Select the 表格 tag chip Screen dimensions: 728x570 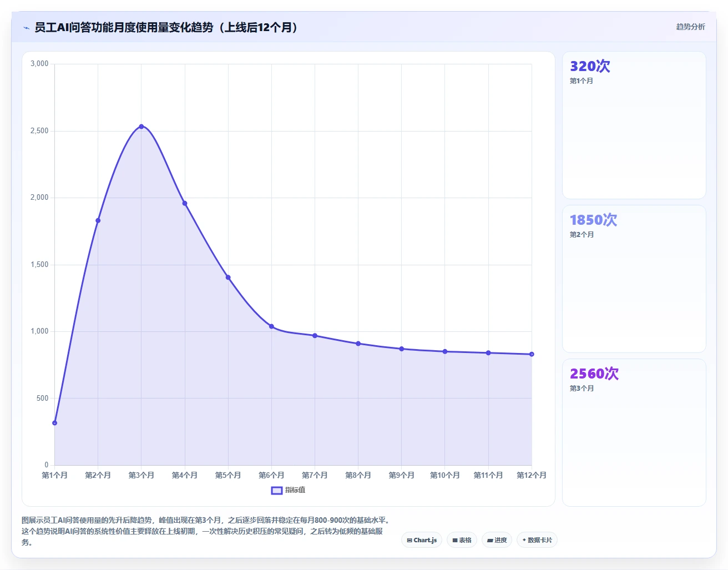click(x=462, y=540)
